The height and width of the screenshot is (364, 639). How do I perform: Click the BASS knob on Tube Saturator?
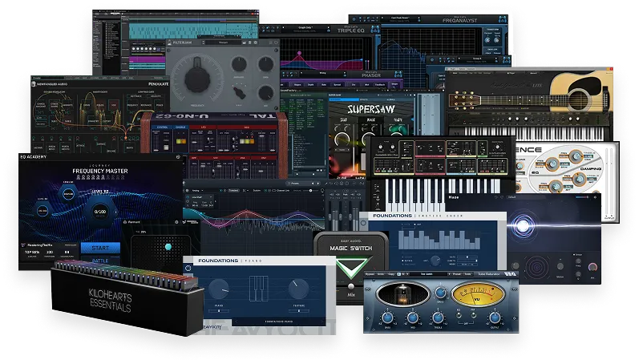point(387,317)
